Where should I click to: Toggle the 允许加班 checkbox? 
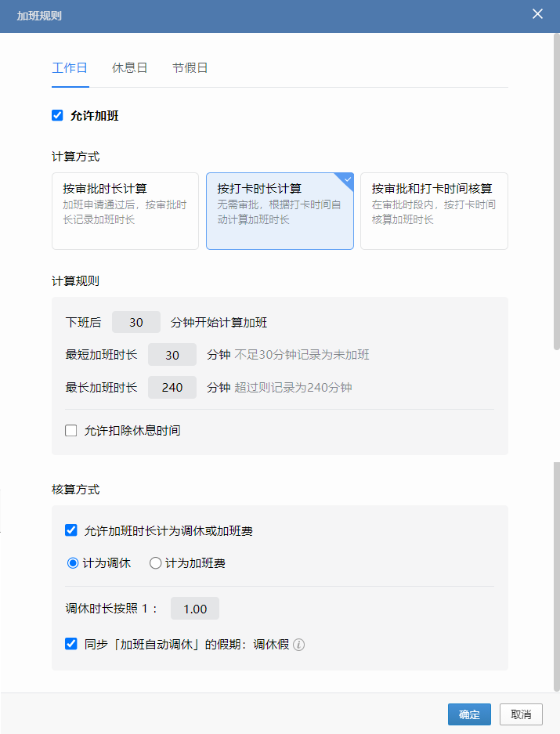coord(57,115)
